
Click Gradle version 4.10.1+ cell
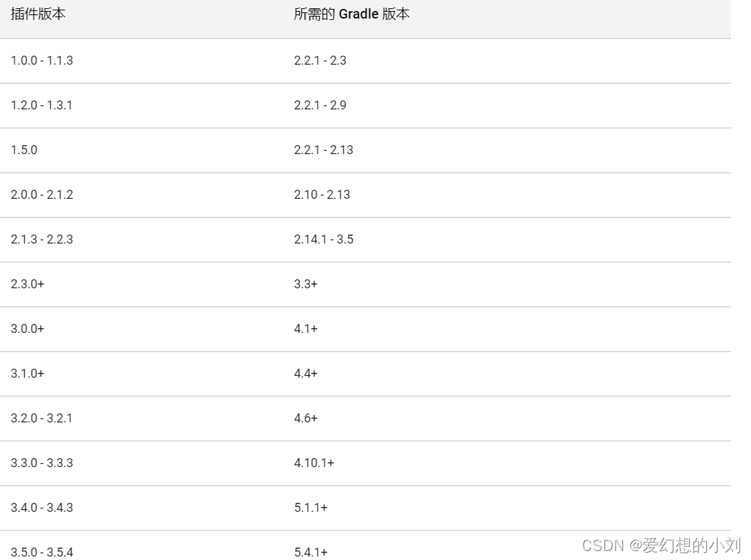pos(314,463)
